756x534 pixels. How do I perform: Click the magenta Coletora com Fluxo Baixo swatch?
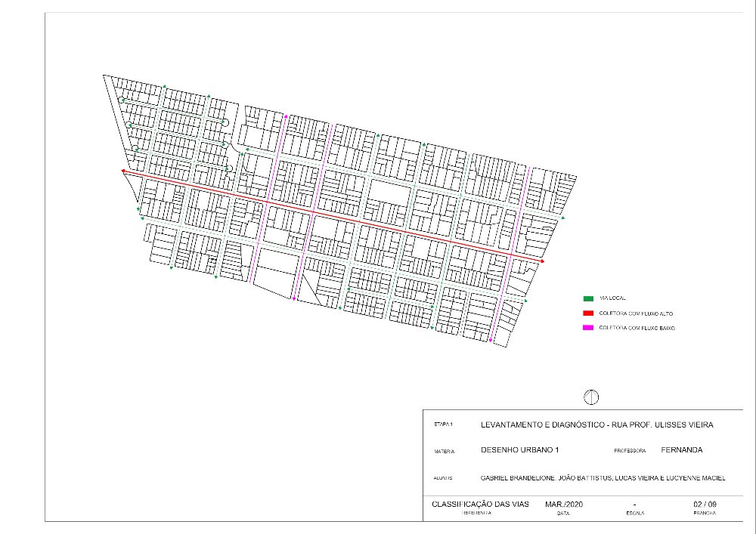point(588,328)
